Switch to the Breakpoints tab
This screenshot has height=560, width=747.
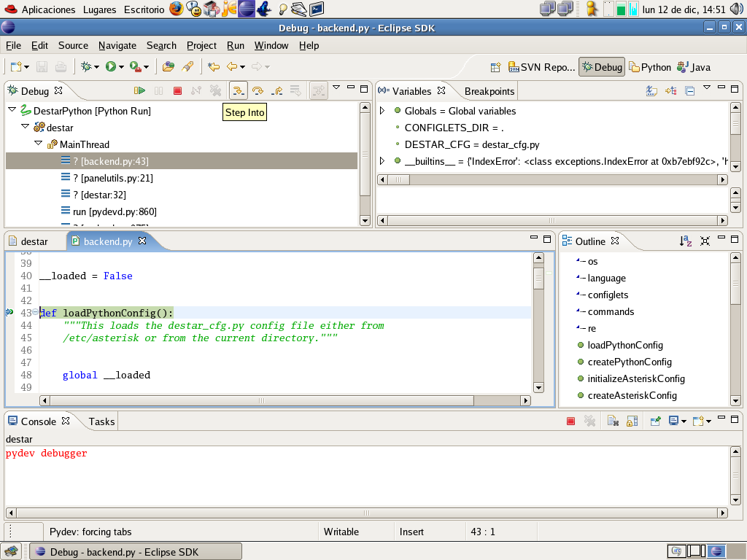point(489,91)
